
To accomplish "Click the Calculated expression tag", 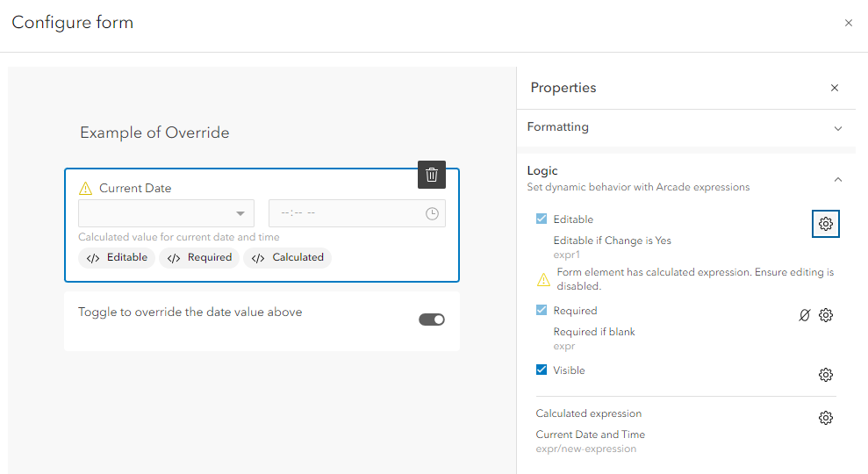I will (x=288, y=258).
